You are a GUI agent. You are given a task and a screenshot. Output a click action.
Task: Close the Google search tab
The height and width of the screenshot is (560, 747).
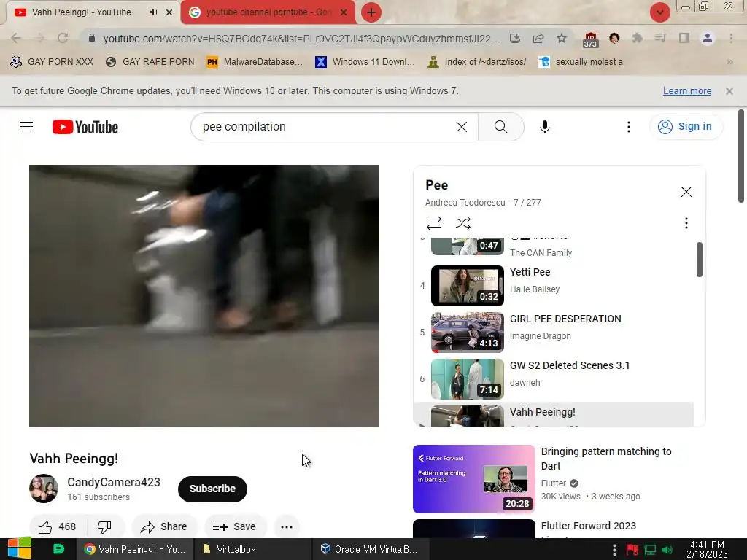344,12
